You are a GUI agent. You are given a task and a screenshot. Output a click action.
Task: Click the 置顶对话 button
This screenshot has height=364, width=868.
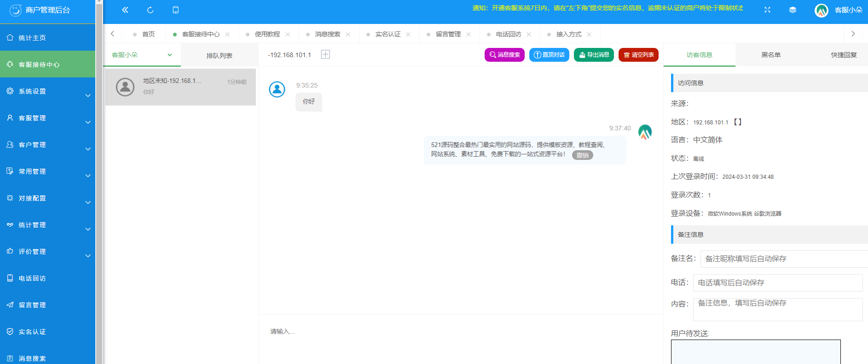549,55
